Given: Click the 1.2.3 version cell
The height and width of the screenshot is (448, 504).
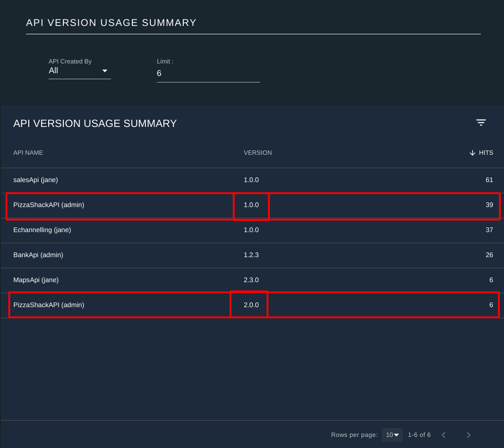Looking at the screenshot, I should [251, 255].
